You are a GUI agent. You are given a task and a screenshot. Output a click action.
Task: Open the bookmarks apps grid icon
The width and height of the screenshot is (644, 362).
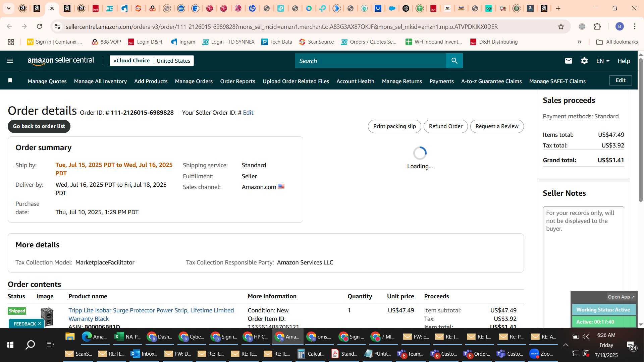click(x=11, y=42)
